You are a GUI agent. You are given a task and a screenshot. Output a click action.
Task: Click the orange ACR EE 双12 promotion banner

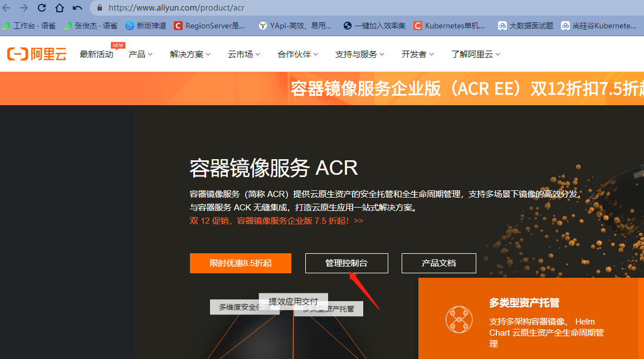(322, 88)
